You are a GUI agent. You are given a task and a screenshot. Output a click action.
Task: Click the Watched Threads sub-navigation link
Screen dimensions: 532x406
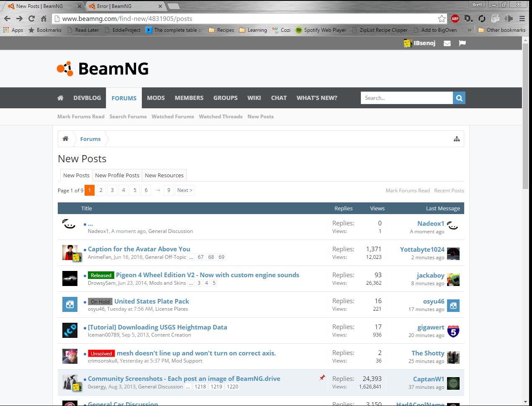(x=221, y=117)
